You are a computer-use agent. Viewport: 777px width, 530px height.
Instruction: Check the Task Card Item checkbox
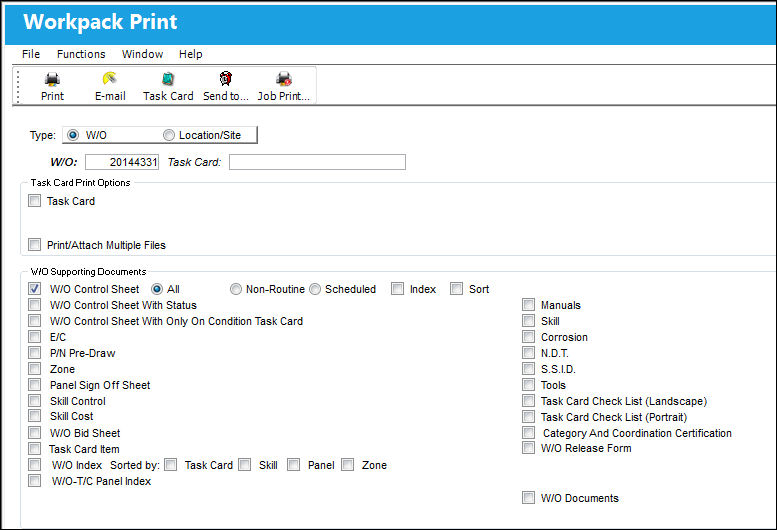[x=34, y=448]
